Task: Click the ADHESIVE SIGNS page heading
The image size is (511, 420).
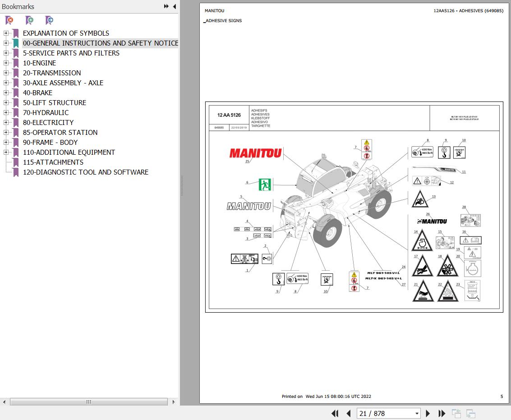Action: 224,21
